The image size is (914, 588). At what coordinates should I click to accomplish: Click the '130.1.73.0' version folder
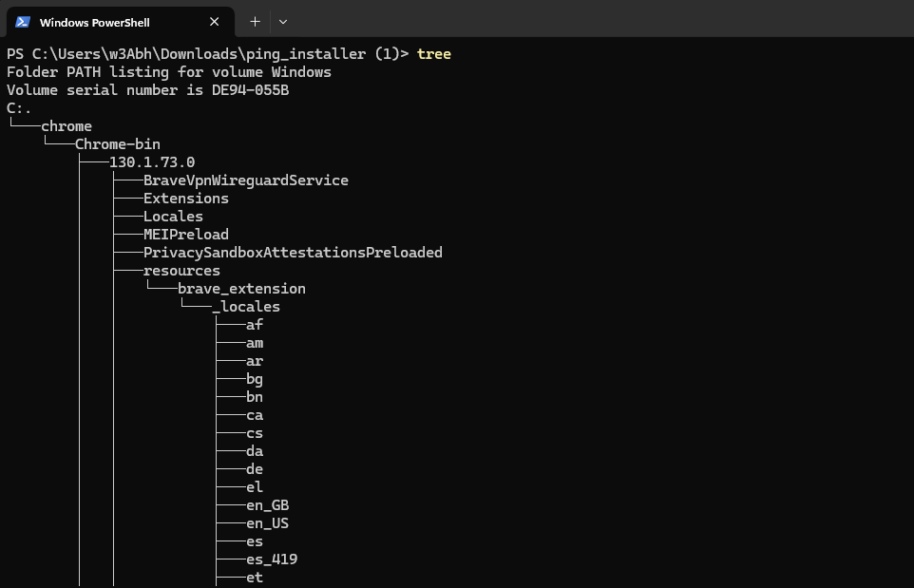152,162
